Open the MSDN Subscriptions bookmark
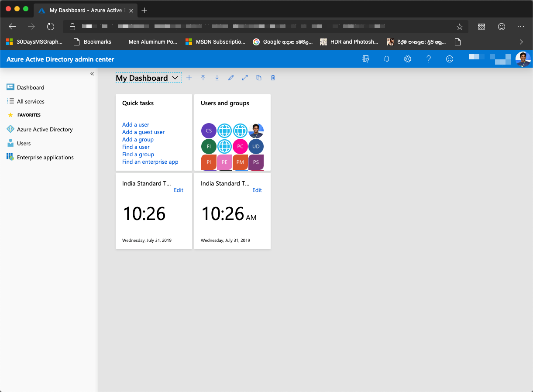The image size is (533, 392). (x=215, y=42)
